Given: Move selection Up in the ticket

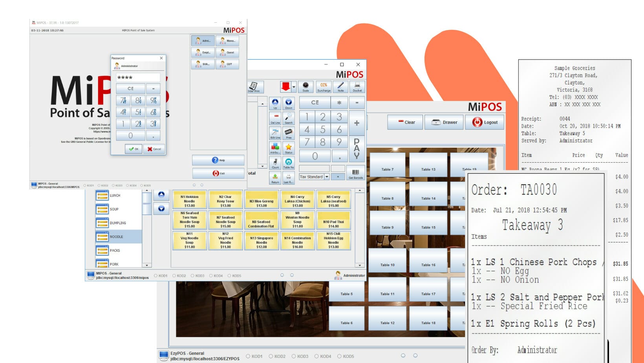Looking at the screenshot, I should tap(275, 104).
